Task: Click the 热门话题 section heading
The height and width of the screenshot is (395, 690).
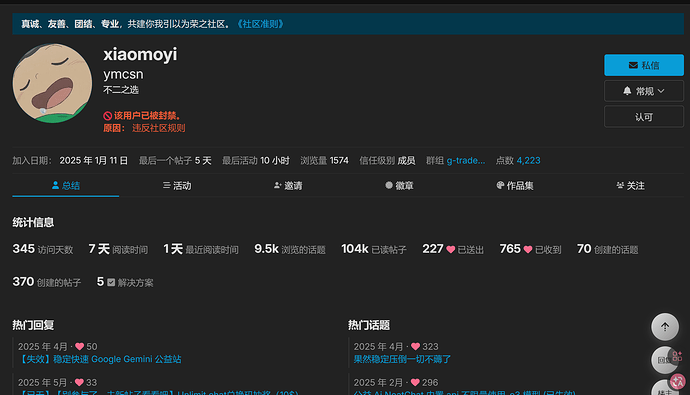Action: 369,325
